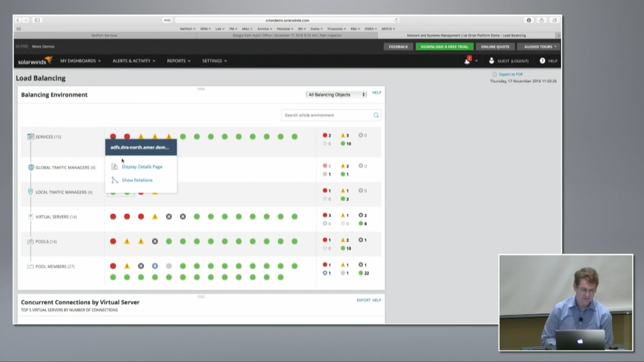Click the Local Traffic Managers pin icon
Image resolution: width=644 pixels, height=362 pixels.
(31, 192)
